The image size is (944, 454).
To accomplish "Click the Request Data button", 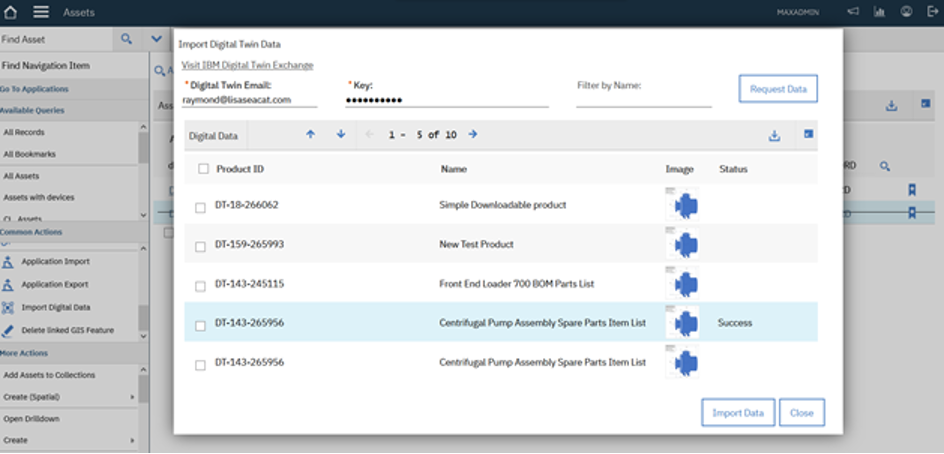I will click(x=778, y=89).
